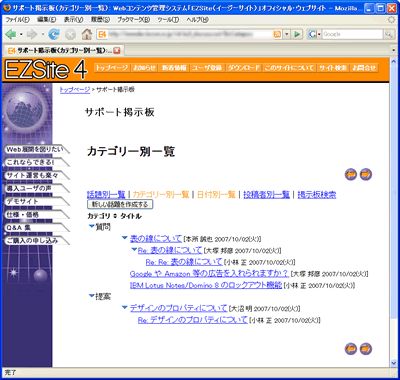This screenshot has width=400, height=380.
Task: Open the Re: Re: 表の線について reply
Action: click(x=184, y=262)
